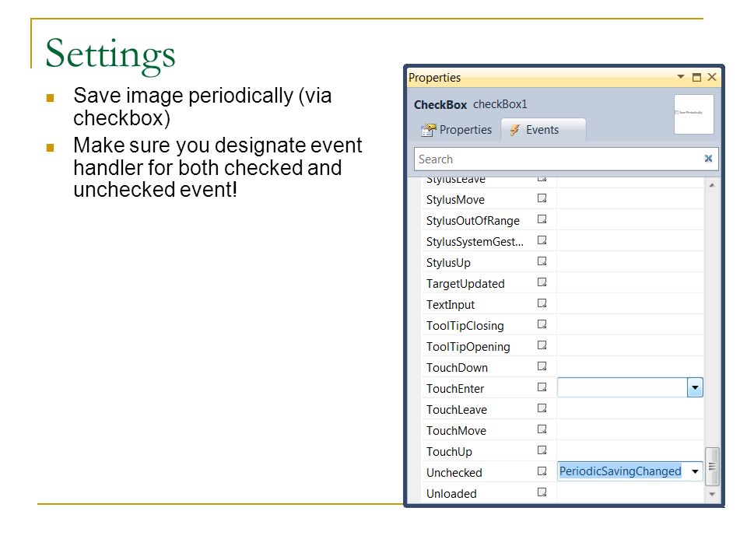
Task: Close the Properties panel
Action: click(x=712, y=77)
